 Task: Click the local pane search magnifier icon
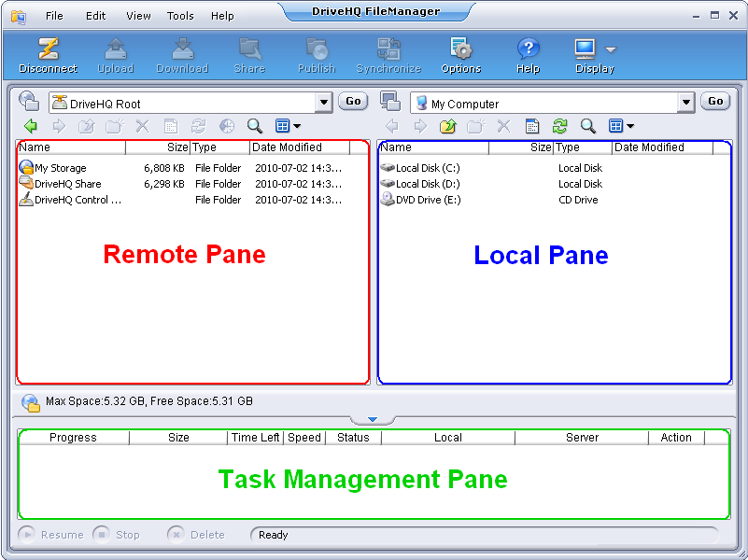point(587,126)
